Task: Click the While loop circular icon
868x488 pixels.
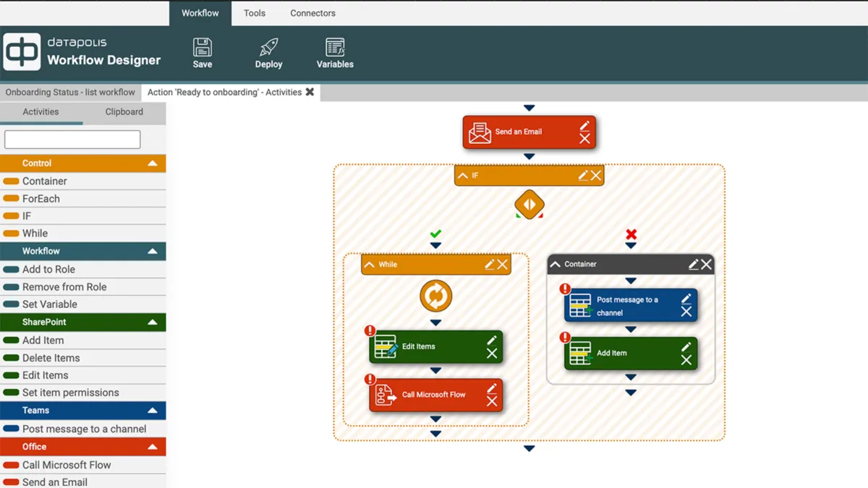Action: [x=435, y=296]
